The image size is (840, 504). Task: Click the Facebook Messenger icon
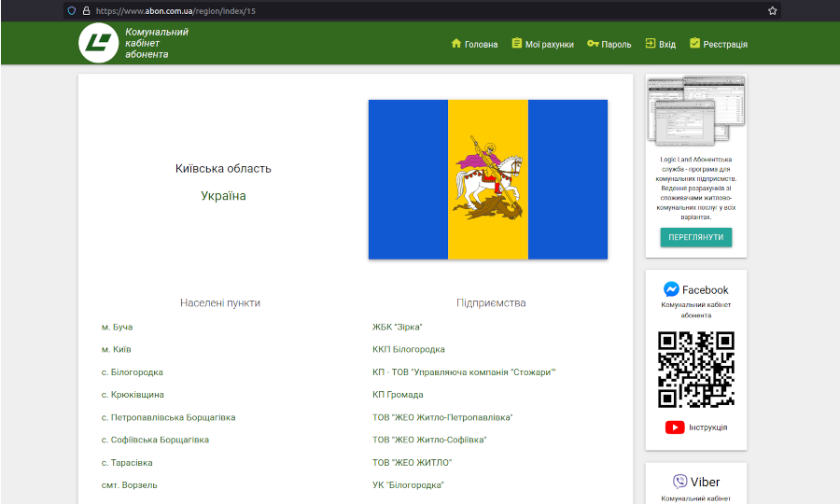pyautogui.click(x=671, y=289)
